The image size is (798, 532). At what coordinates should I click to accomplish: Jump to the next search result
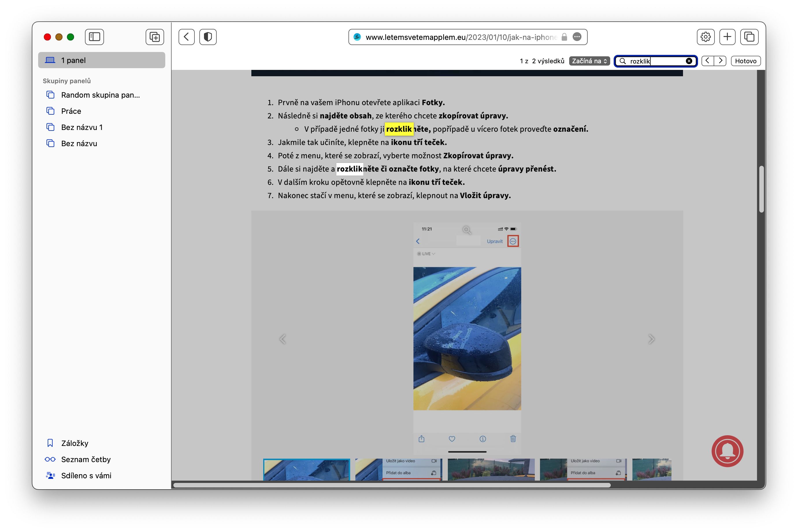pyautogui.click(x=720, y=61)
